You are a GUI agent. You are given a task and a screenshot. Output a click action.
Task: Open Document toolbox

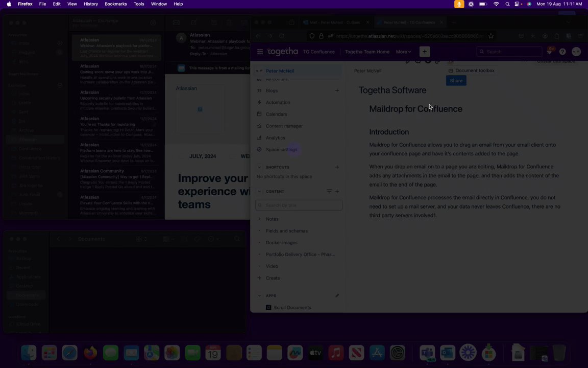point(472,71)
